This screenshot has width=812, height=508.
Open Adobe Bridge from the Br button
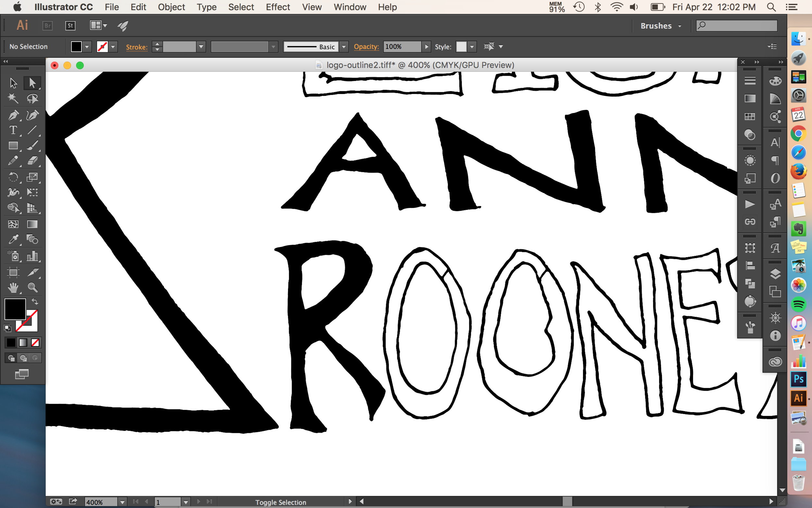click(48, 26)
